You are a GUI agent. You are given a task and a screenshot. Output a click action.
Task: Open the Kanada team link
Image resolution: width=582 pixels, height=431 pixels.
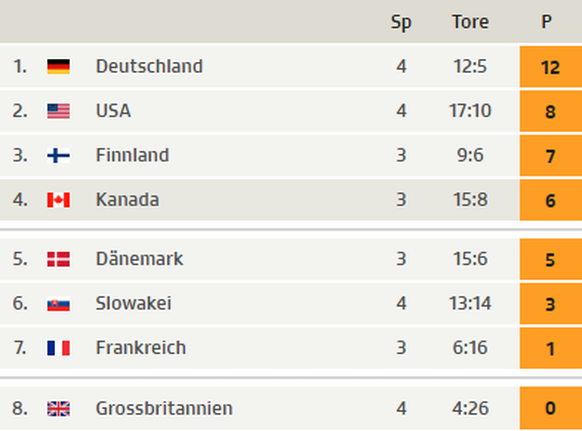click(127, 200)
